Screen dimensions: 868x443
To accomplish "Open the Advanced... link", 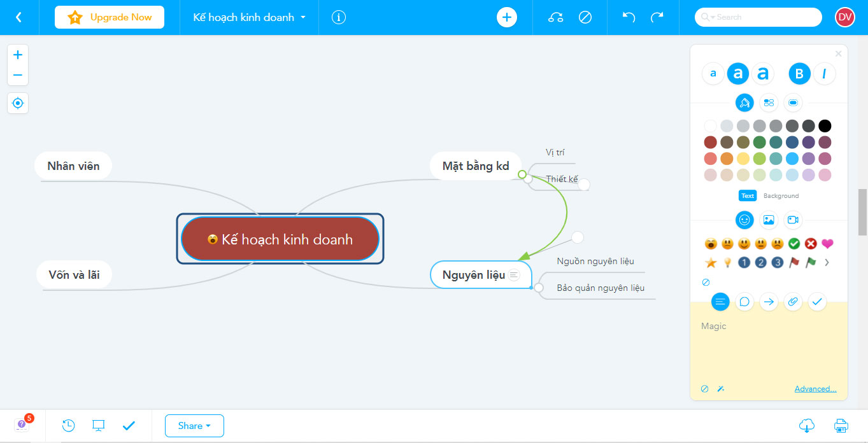I will (815, 389).
